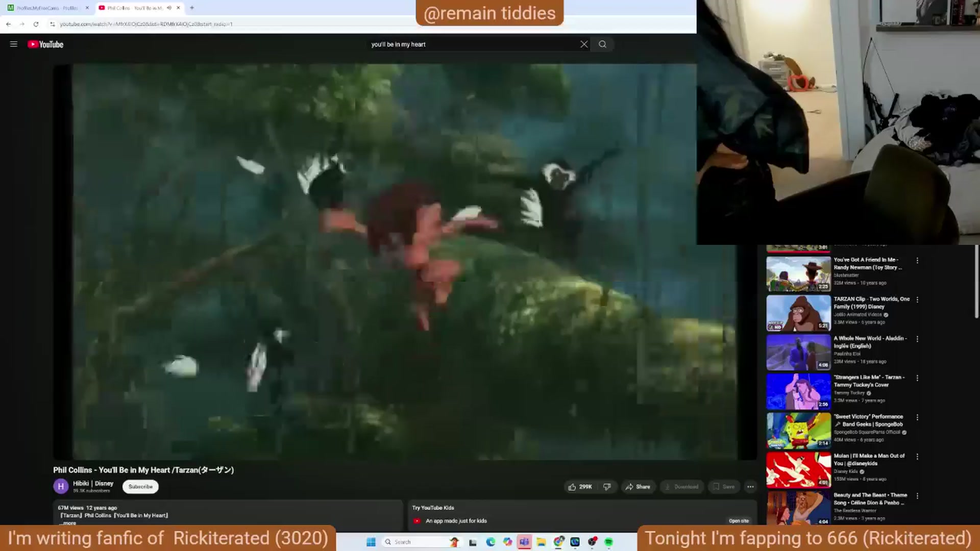Viewport: 980px width, 551px height.
Task: Open Spotify from the taskbar
Action: coord(608,542)
